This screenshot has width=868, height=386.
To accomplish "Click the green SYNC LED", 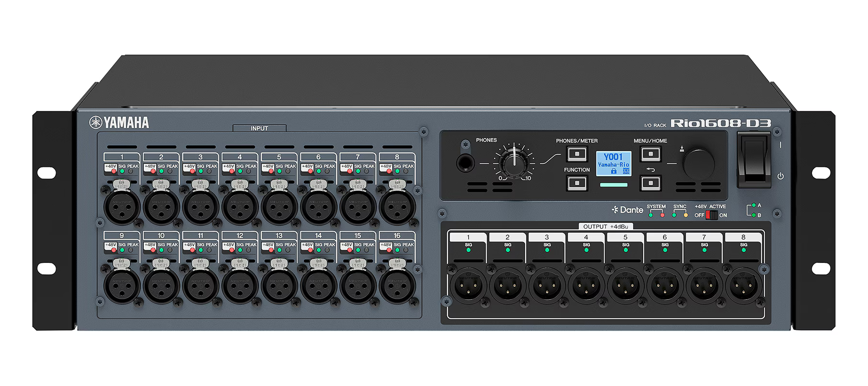I will click(674, 215).
